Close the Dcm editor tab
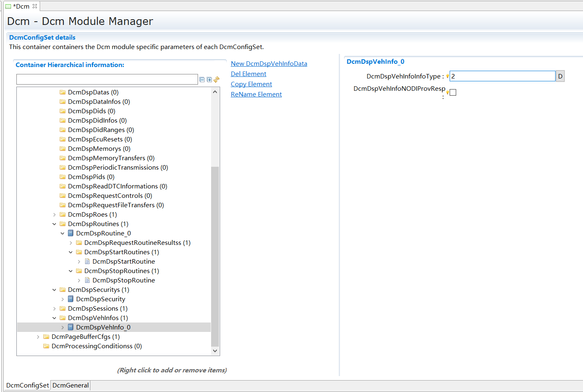Screen dimensions: 583x392 click(x=35, y=6)
